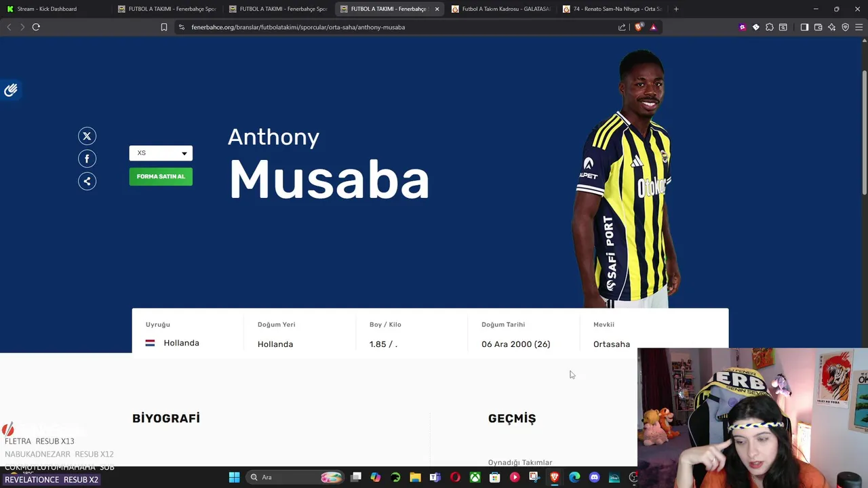Click the accessibility hand widget icon

point(10,90)
